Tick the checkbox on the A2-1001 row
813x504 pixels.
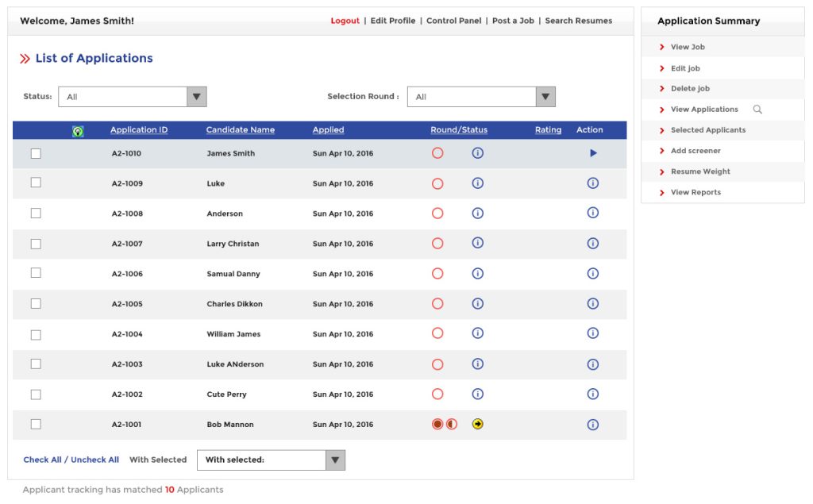coord(35,424)
